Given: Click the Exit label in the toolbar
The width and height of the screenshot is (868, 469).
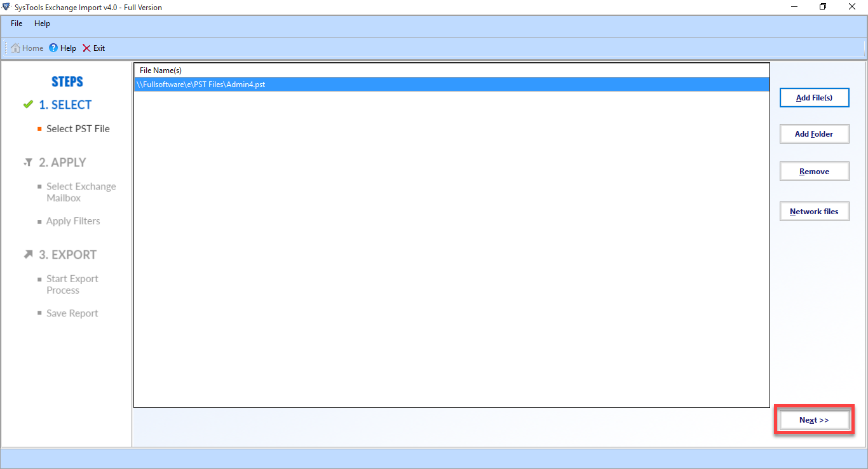Looking at the screenshot, I should point(99,48).
